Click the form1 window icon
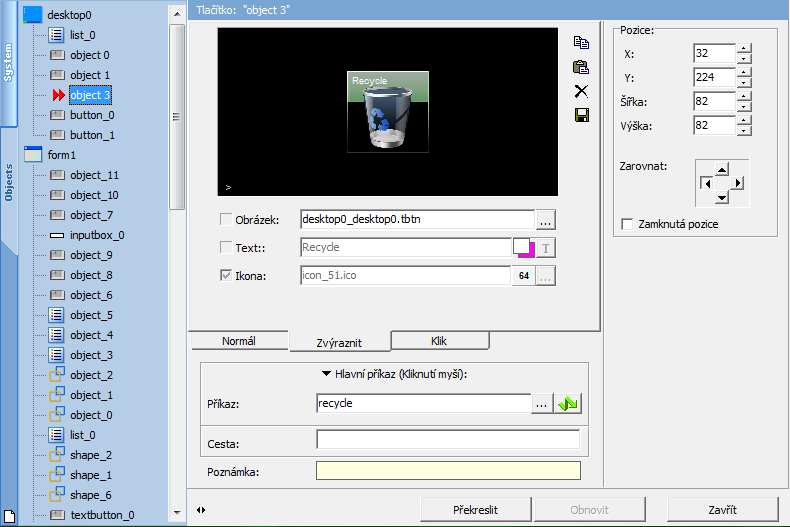 click(32, 154)
